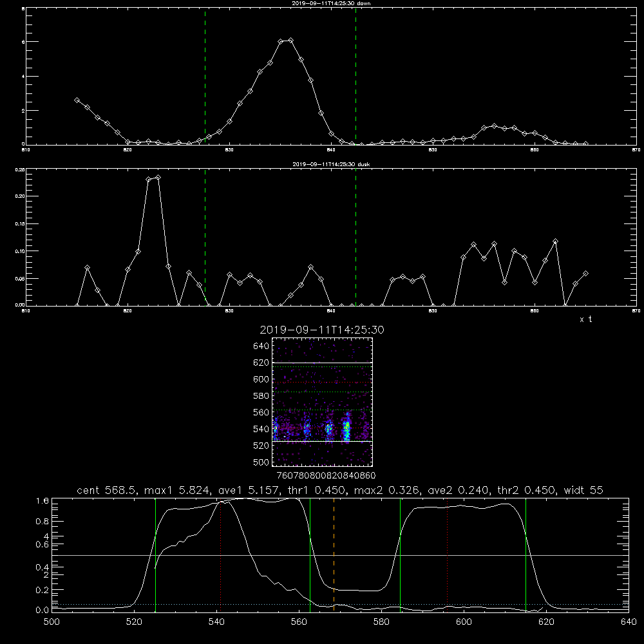The height and width of the screenshot is (644, 644).
Task: Click the second green vertical line in the bottom plot
Action: (310, 555)
